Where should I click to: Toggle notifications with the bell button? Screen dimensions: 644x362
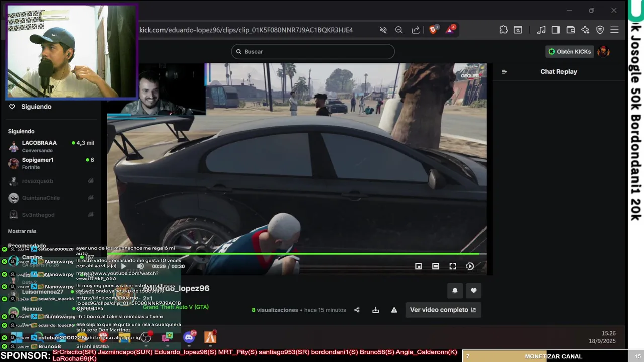(x=455, y=290)
